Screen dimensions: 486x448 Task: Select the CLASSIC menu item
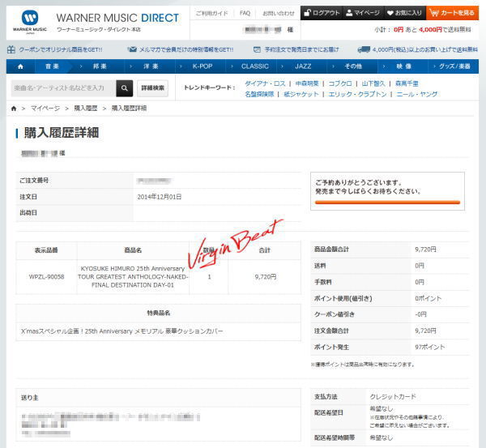(255, 66)
